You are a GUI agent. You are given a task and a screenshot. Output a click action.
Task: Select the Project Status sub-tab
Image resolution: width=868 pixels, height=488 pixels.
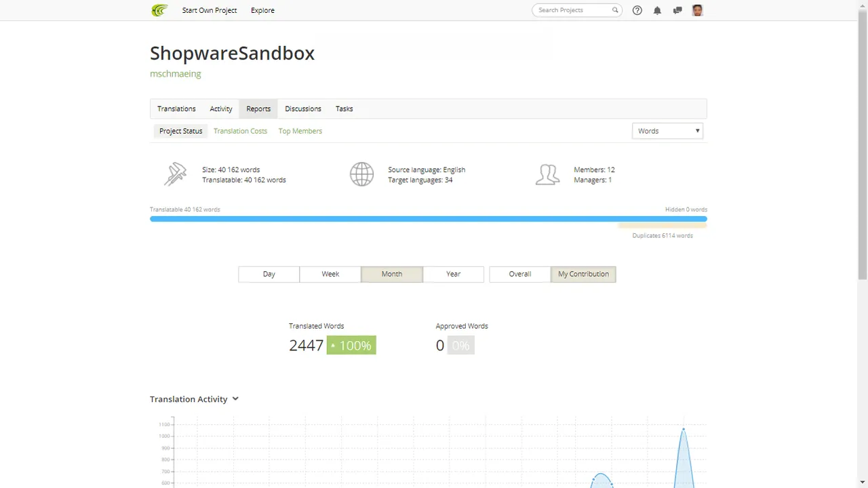pyautogui.click(x=180, y=131)
